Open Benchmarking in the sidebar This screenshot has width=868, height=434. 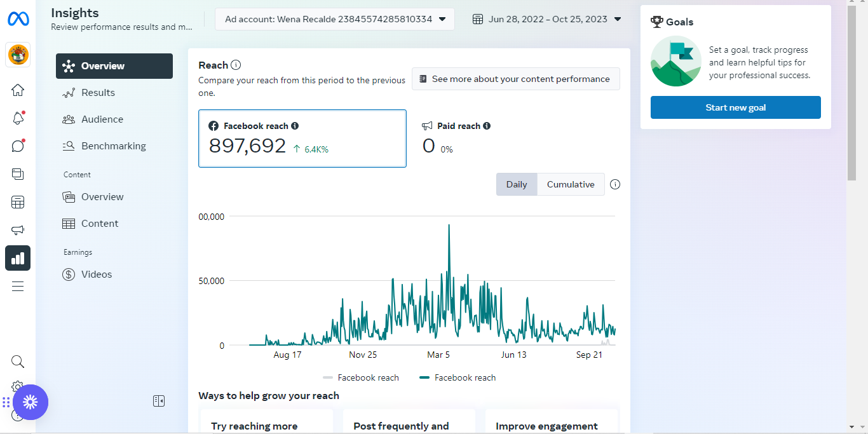coord(113,146)
